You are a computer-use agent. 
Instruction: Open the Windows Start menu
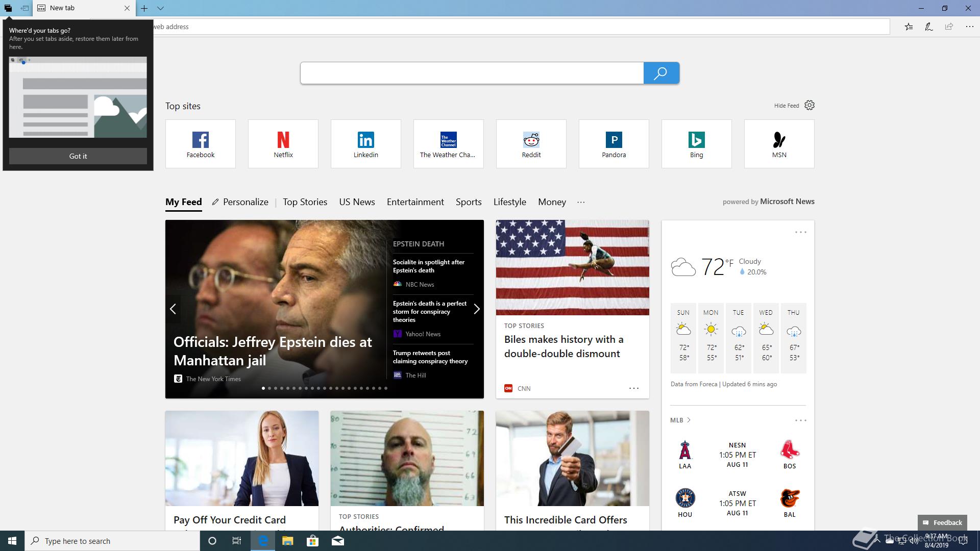coord(12,541)
